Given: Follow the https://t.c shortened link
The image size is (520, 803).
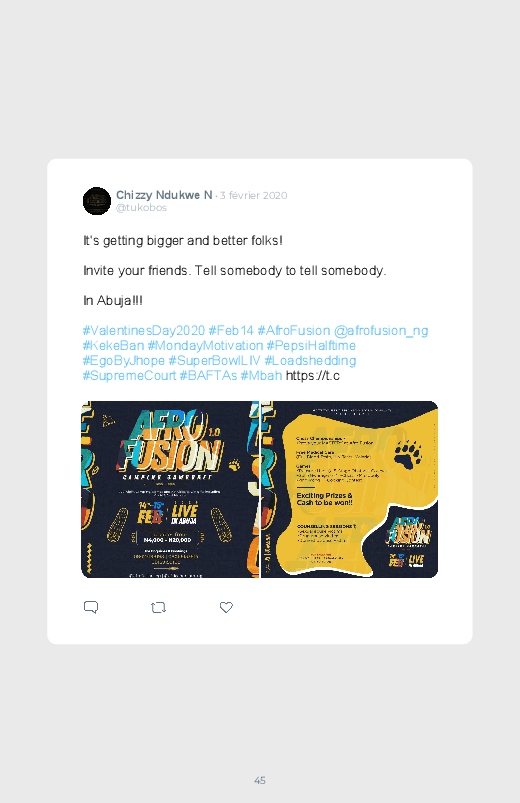Looking at the screenshot, I should (313, 375).
